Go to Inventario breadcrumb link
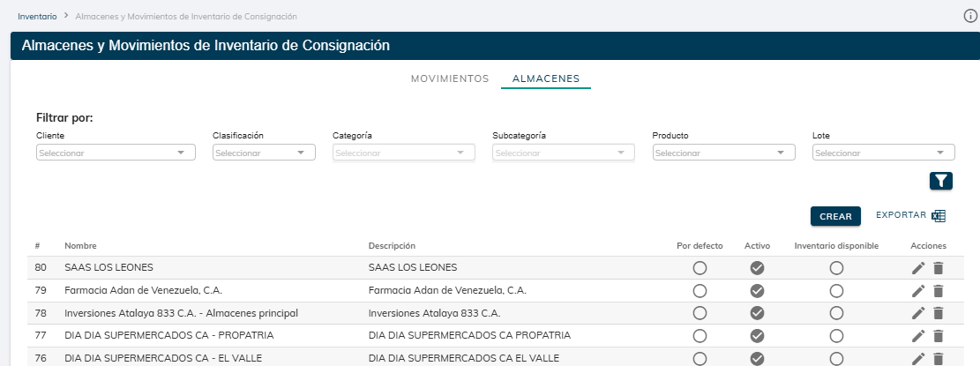This screenshot has width=980, height=366. tap(37, 16)
